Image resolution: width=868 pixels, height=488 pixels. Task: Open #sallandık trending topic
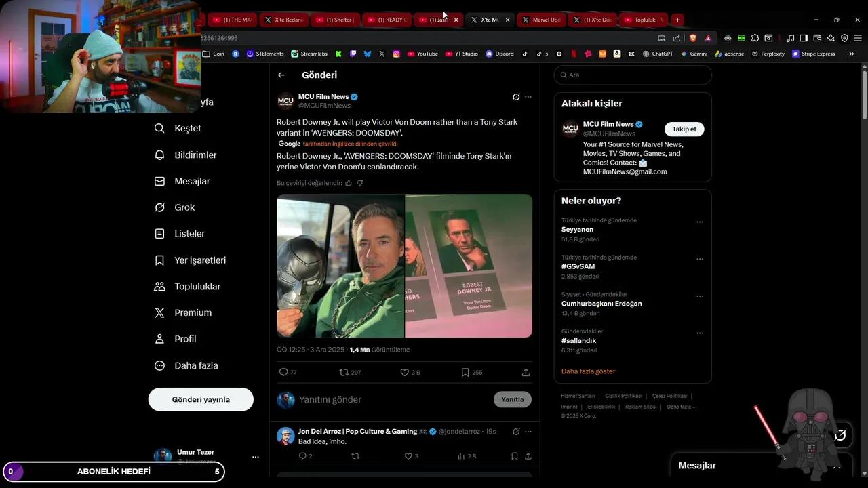coord(578,340)
